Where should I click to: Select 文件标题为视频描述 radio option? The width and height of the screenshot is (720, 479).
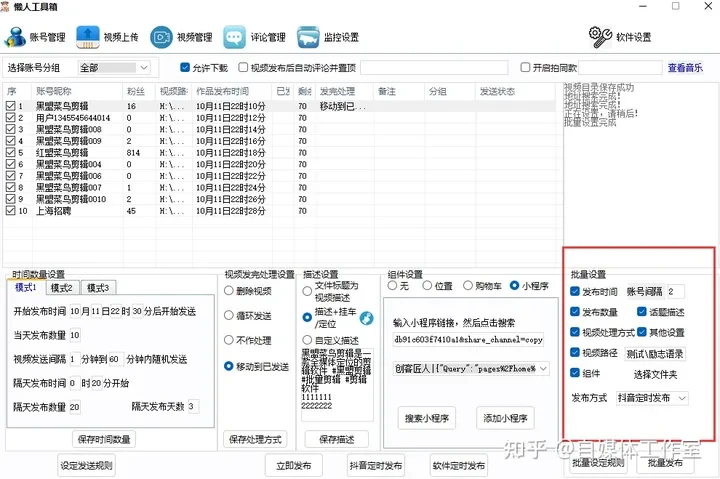307,291
